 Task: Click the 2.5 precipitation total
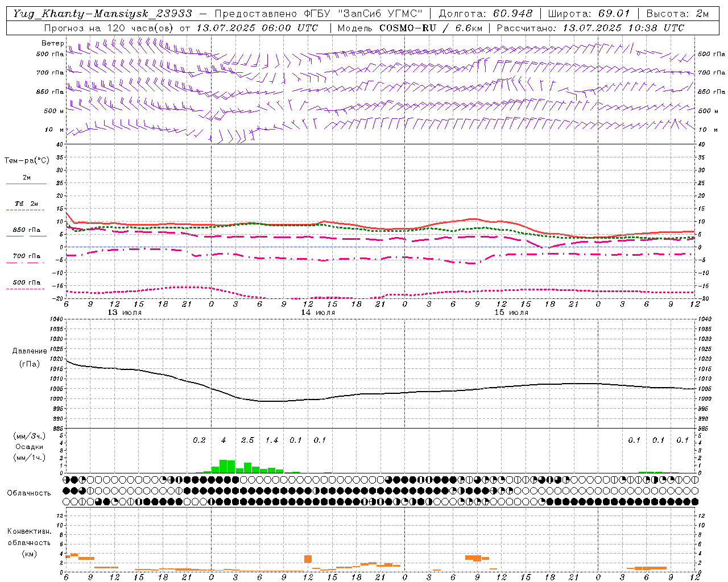click(x=247, y=440)
